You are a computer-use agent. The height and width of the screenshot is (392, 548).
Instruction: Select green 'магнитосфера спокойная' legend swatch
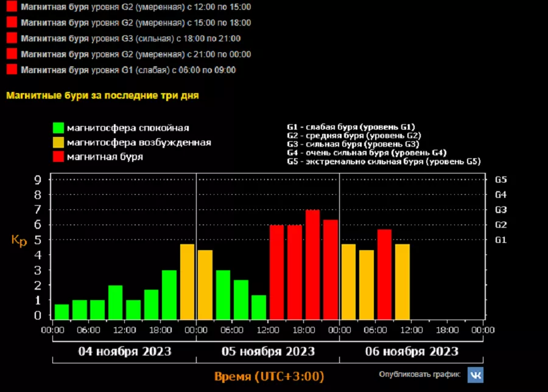(58, 128)
